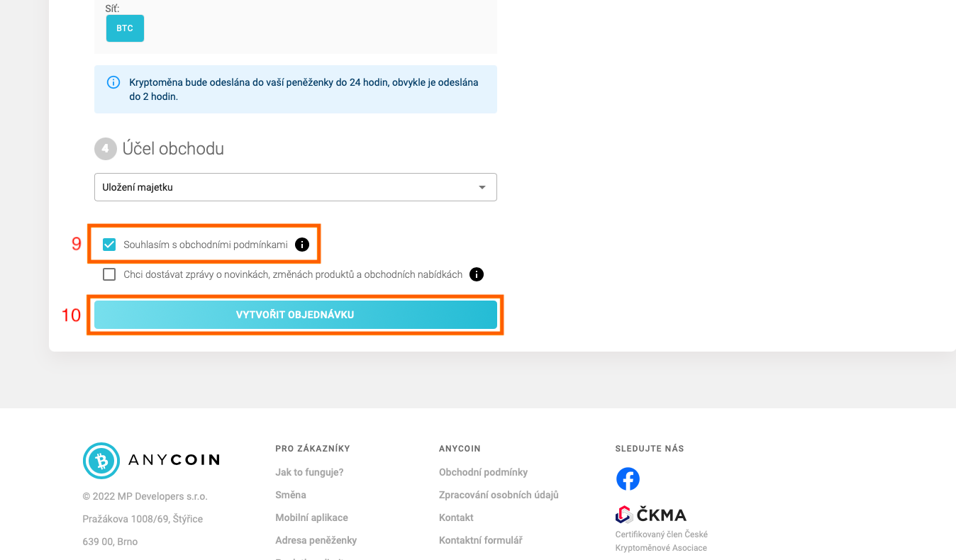The image size is (956, 560).
Task: Enable the newsletter Chci dostávat zprávy checkbox
Action: 109,274
